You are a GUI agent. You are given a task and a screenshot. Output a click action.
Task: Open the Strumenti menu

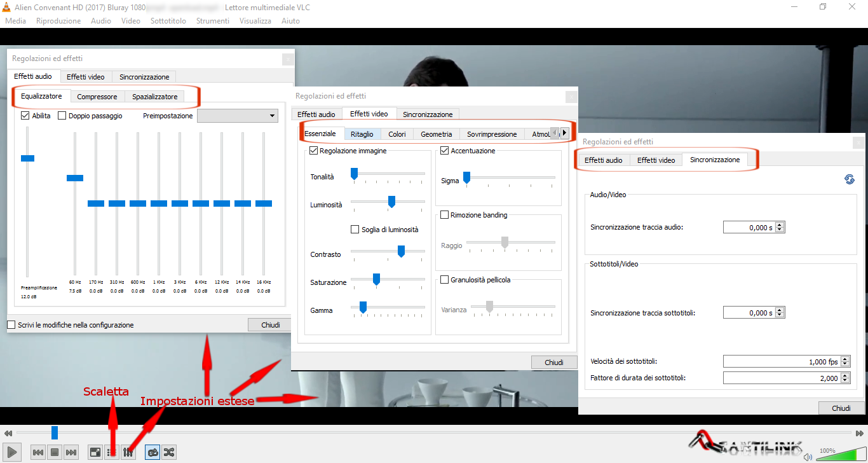[213, 21]
